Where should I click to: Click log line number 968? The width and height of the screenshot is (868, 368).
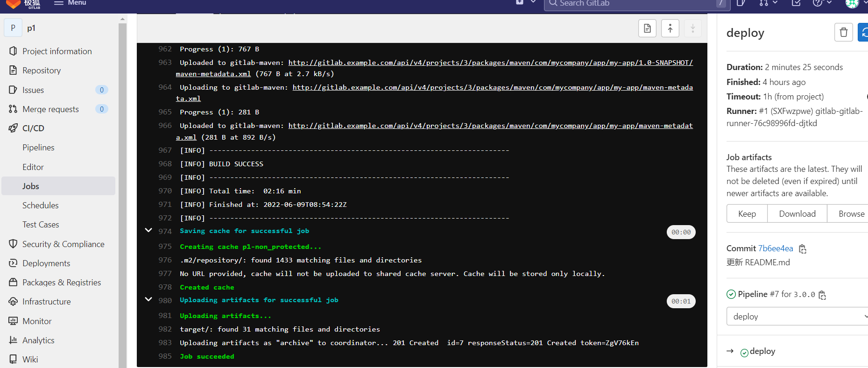[x=165, y=164]
